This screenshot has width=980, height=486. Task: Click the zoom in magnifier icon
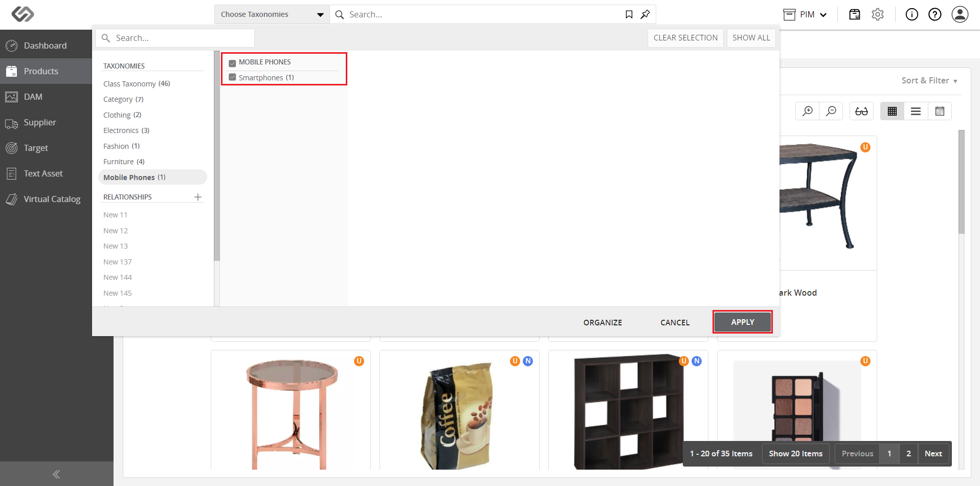tap(808, 111)
